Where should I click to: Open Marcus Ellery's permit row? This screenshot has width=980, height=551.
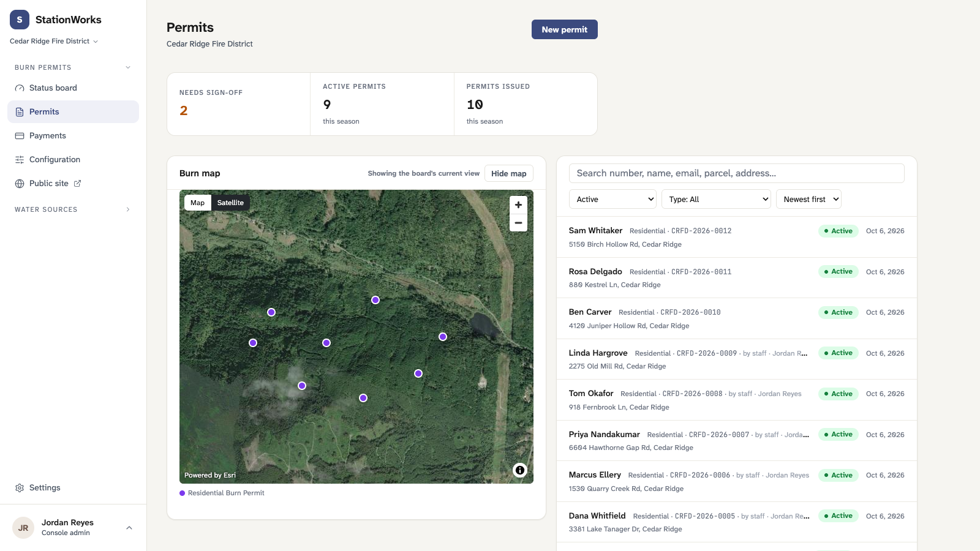point(736,481)
